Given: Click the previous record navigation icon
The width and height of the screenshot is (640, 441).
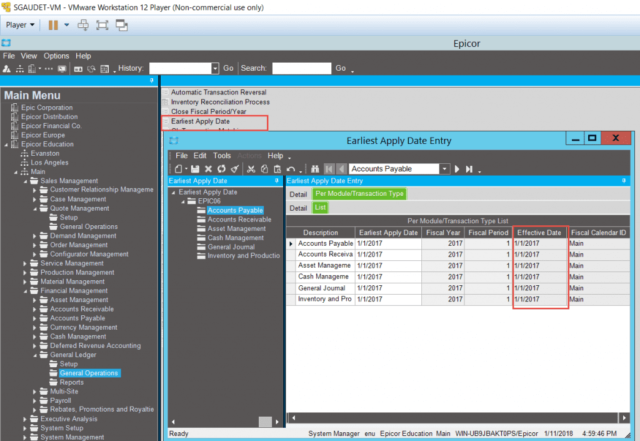Looking at the screenshot, I should (x=342, y=169).
